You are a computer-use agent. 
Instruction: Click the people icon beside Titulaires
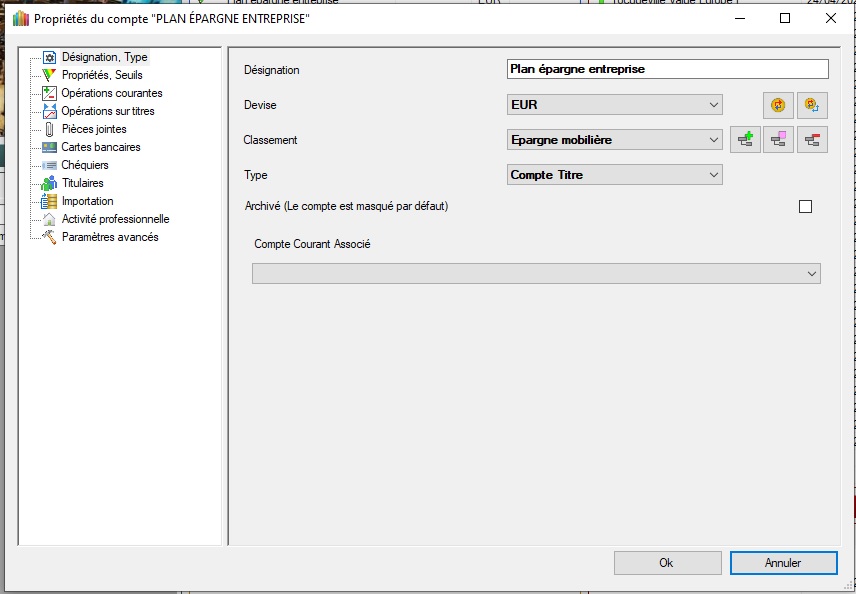(50, 183)
